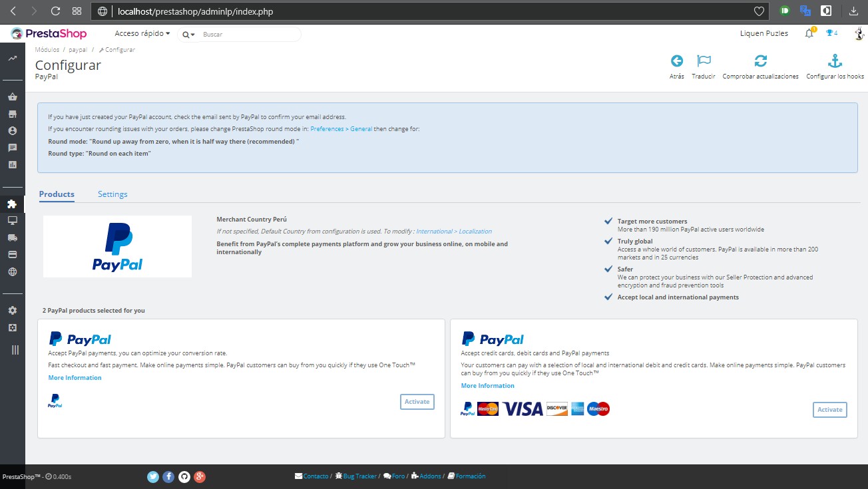
Task: Open the Modules puzzle piece icon in sidebar
Action: pyautogui.click(x=13, y=204)
